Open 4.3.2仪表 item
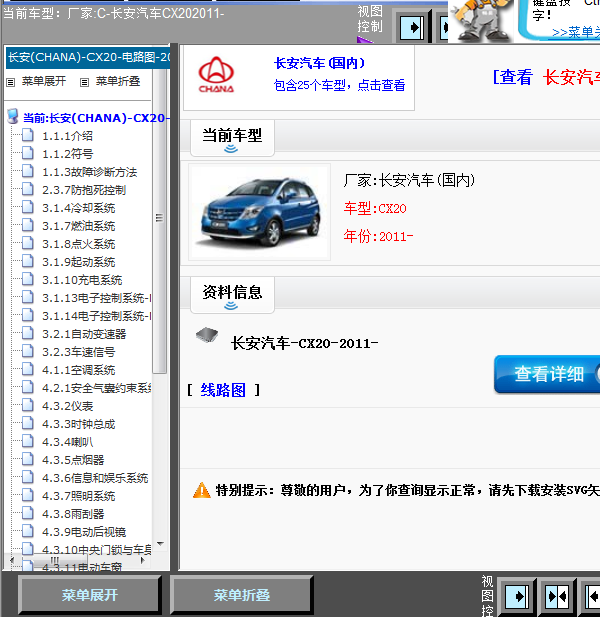 coord(67,406)
